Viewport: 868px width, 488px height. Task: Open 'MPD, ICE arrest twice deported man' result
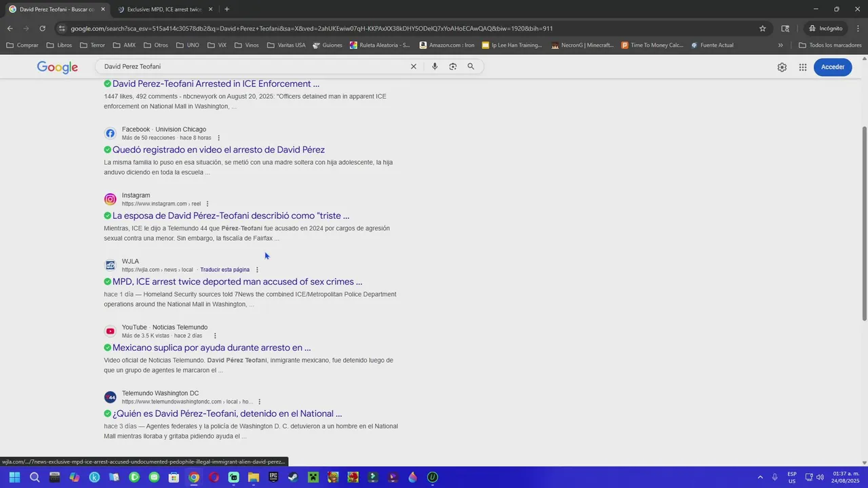click(237, 282)
